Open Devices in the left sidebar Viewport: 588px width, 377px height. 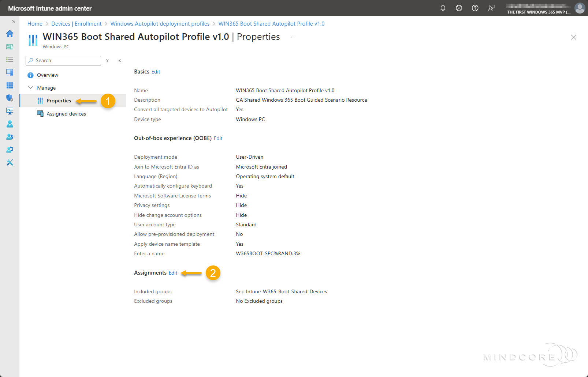(10, 72)
